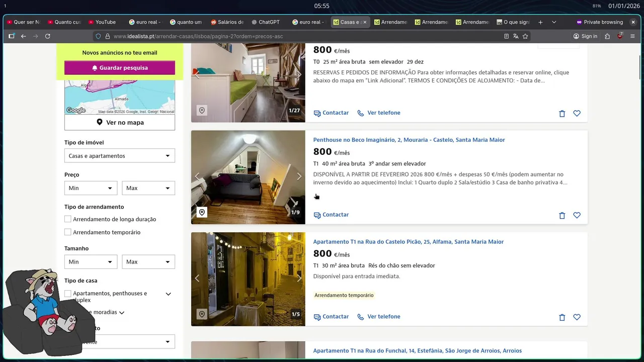Switch to the O que signi tab
This screenshot has height=362, width=644.
click(513, 22)
